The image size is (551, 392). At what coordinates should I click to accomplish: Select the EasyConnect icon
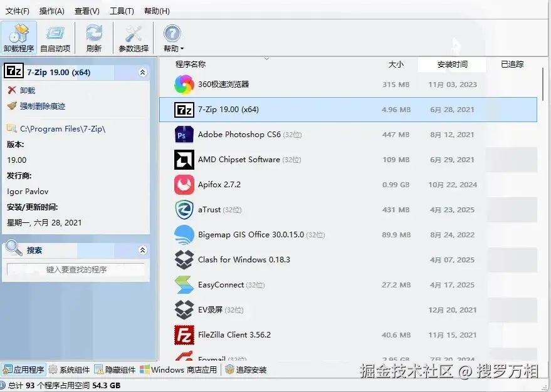click(x=184, y=285)
